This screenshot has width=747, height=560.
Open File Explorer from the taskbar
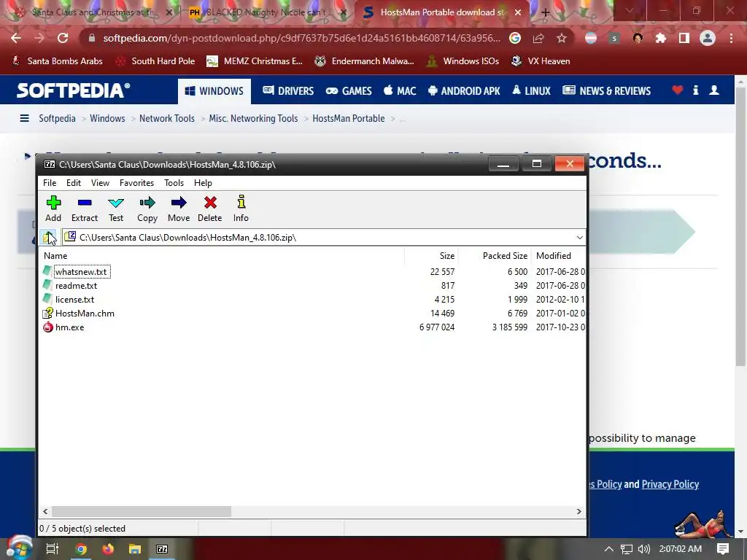(135, 549)
